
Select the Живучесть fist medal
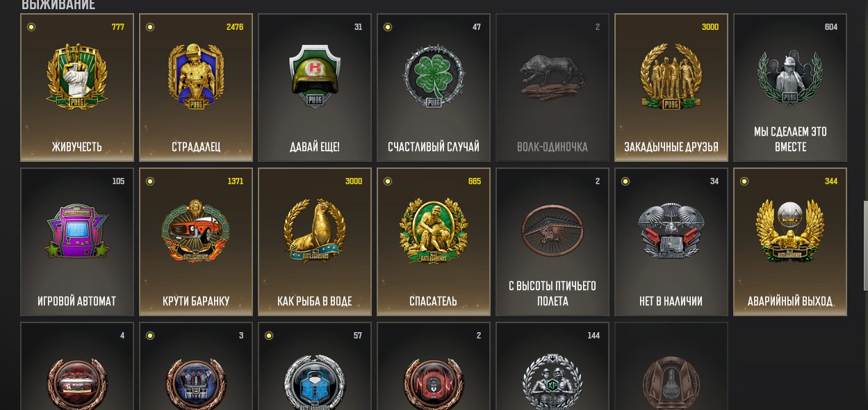coord(77,88)
